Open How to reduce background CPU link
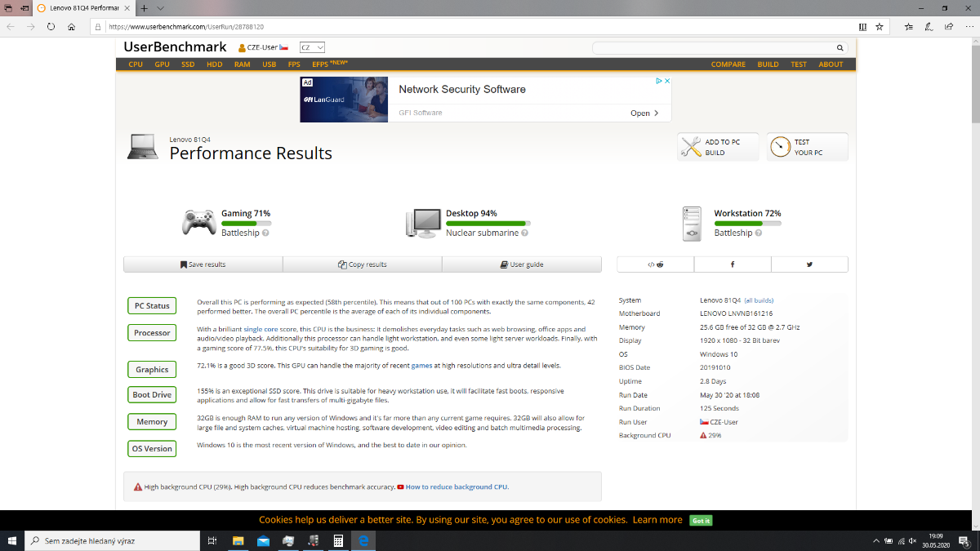Screen dimensions: 980x551 coord(456,487)
